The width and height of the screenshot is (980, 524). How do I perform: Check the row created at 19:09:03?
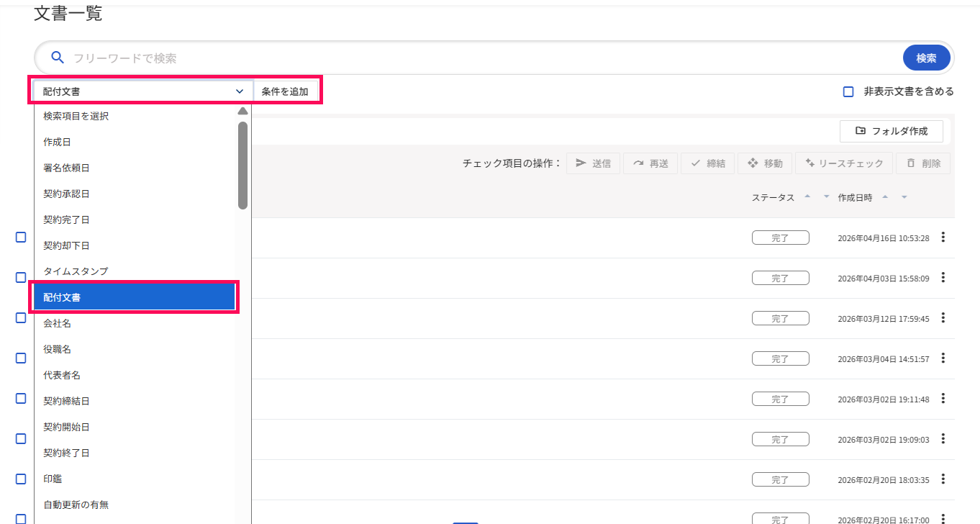tap(21, 438)
